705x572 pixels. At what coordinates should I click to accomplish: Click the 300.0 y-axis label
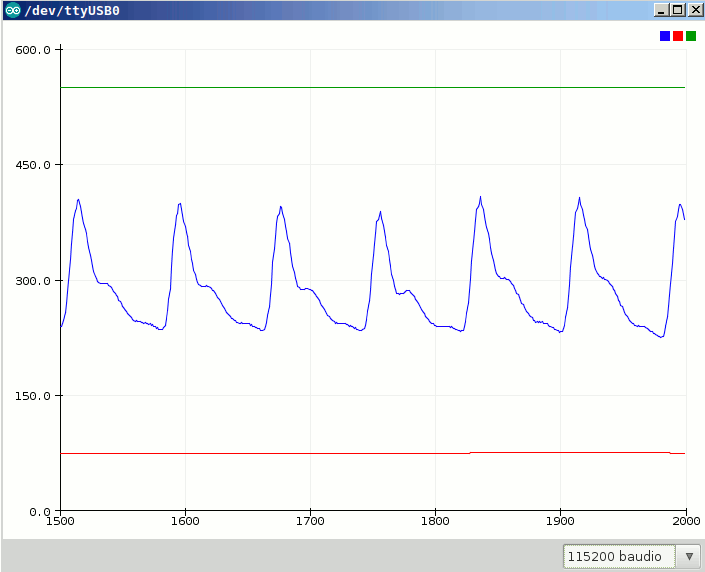33,281
